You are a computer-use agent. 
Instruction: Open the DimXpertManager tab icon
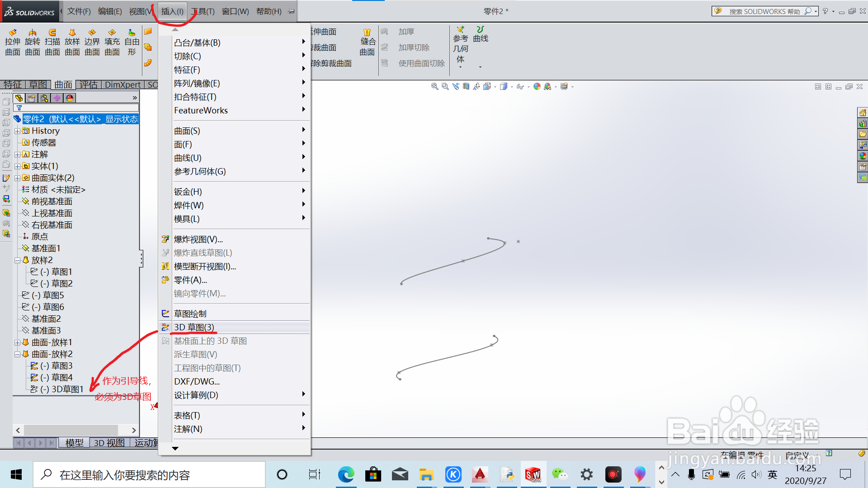coord(57,98)
